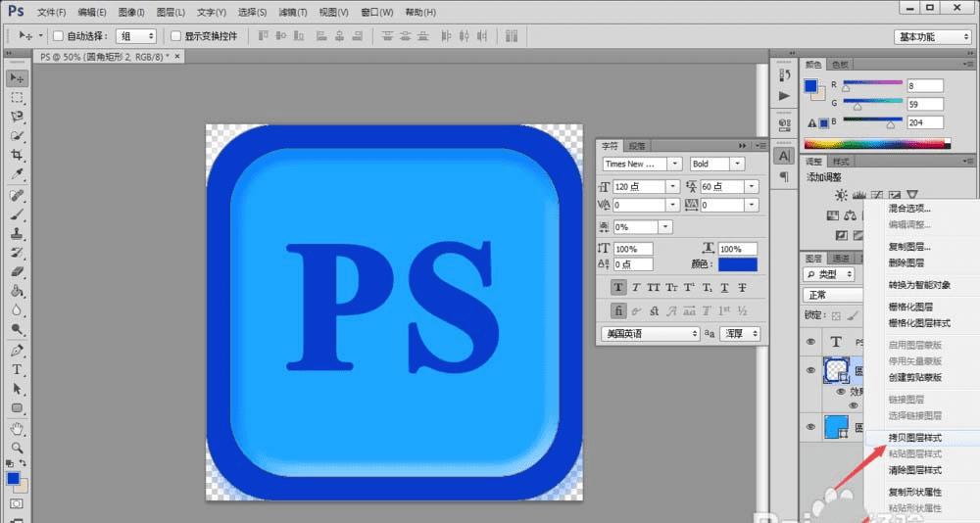
Task: Add a Brightness/Contrast adjustment (sun icon)
Action: point(841,196)
